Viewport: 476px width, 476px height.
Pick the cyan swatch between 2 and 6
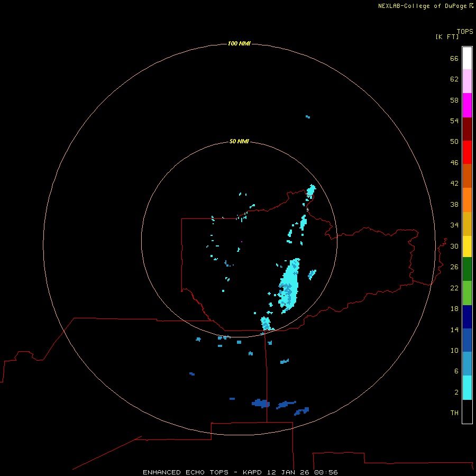coord(467,388)
